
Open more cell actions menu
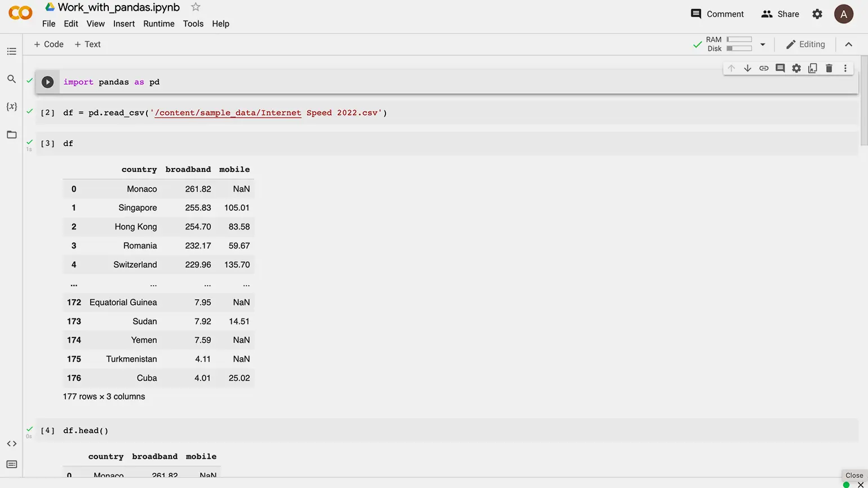(x=845, y=68)
